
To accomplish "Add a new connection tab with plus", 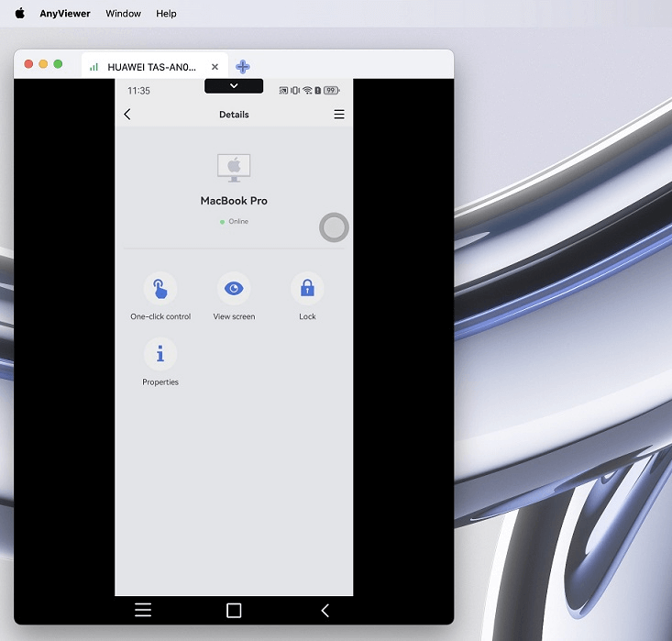I will (x=243, y=66).
